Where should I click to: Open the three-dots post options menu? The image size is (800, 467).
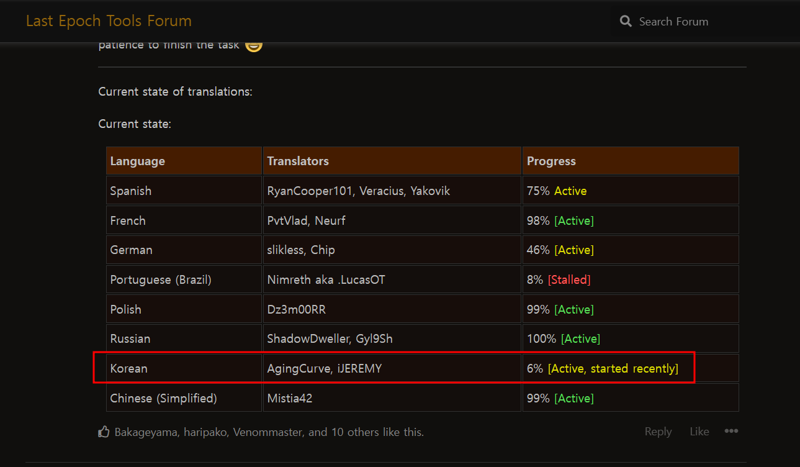point(731,432)
